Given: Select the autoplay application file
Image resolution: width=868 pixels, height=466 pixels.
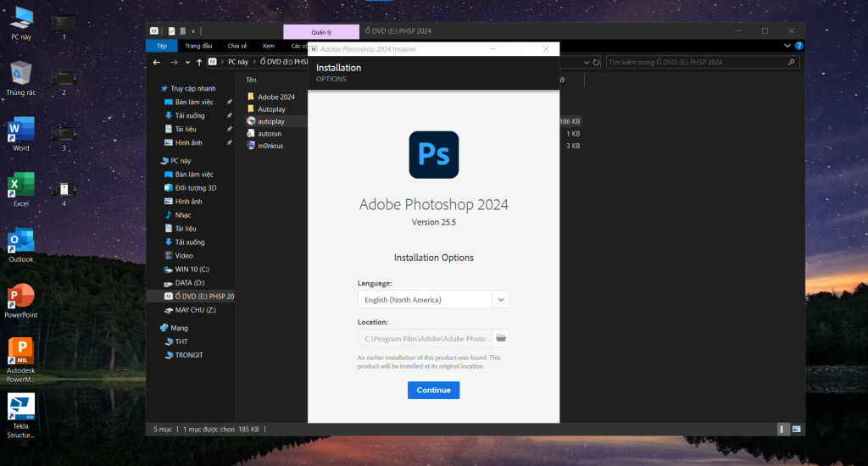Looking at the screenshot, I should [270, 121].
